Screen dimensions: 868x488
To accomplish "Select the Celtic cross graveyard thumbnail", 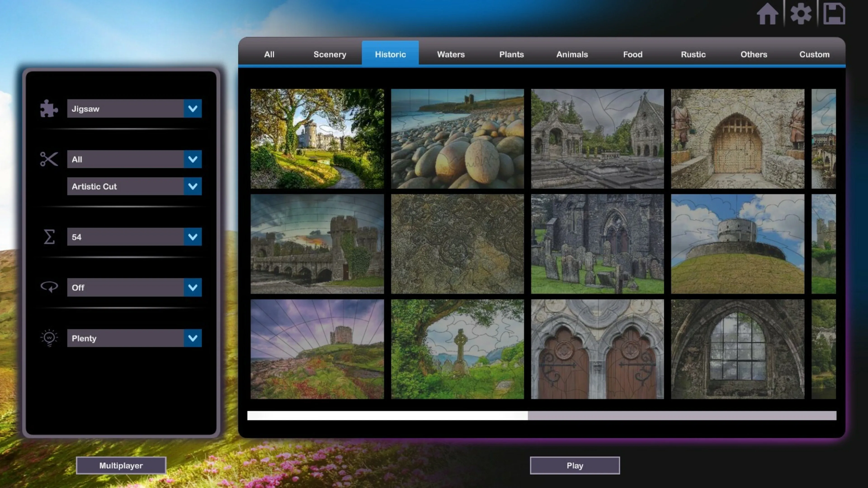I will [457, 349].
